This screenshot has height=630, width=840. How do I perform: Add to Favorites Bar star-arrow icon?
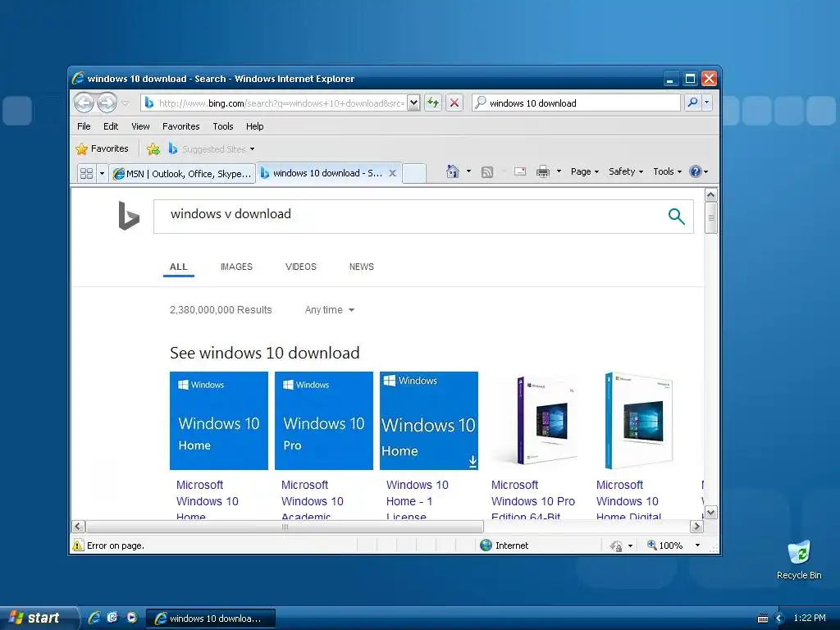pos(153,149)
